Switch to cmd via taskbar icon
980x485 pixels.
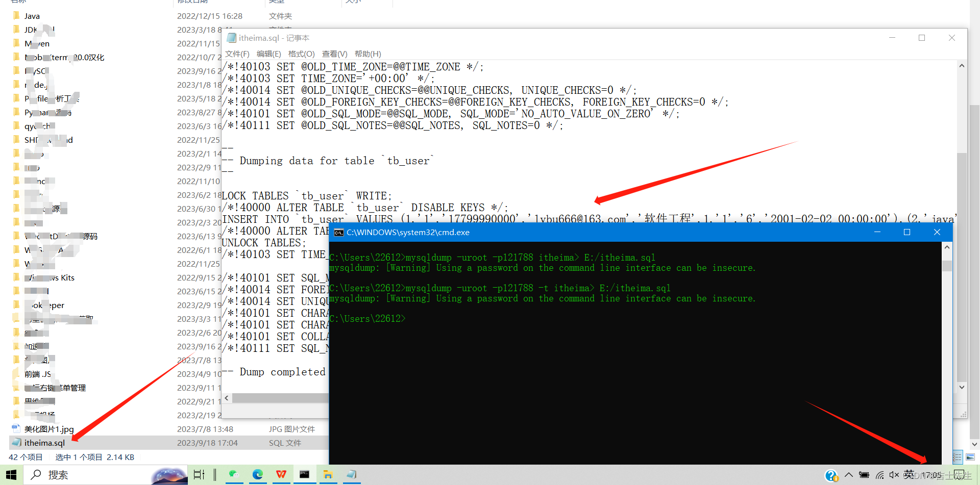304,475
